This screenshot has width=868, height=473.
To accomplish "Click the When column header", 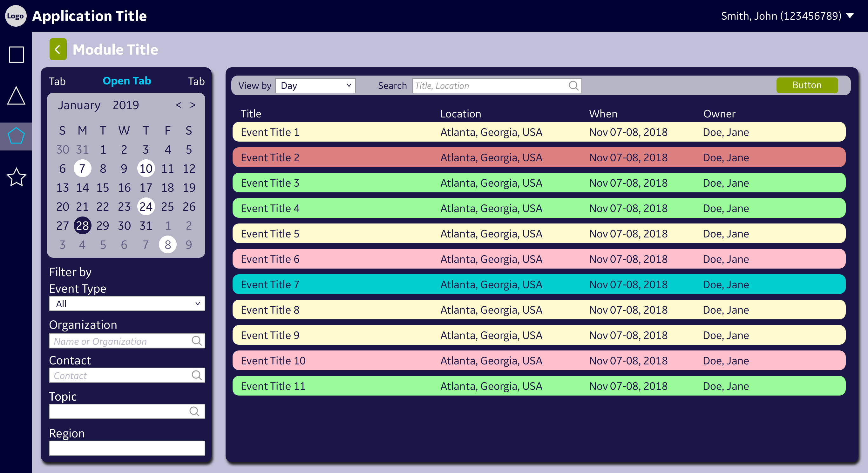I will [603, 114].
